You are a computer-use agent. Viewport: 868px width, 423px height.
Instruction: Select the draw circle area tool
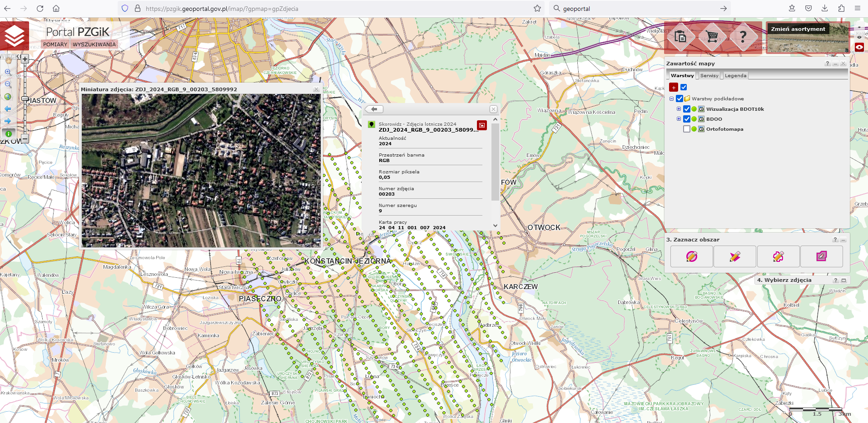pyautogui.click(x=691, y=256)
